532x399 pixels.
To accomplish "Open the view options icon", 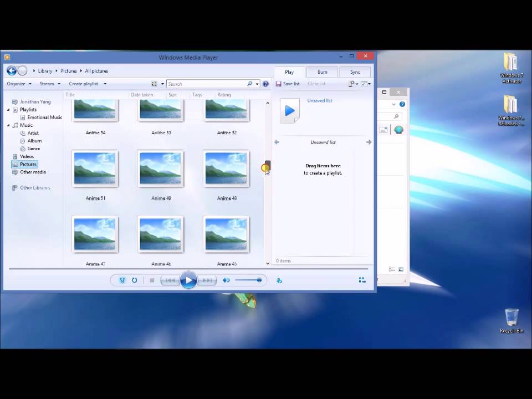I will (x=154, y=84).
